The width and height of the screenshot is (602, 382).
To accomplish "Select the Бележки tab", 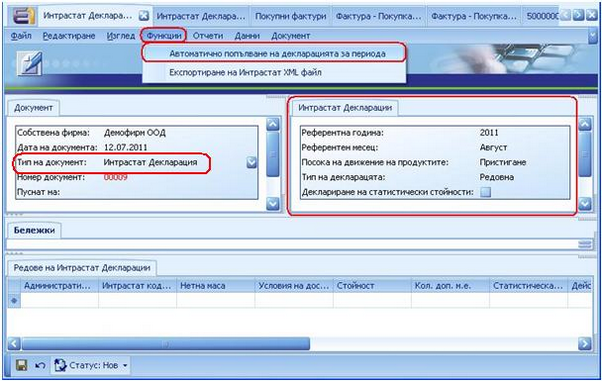I will coord(34,230).
